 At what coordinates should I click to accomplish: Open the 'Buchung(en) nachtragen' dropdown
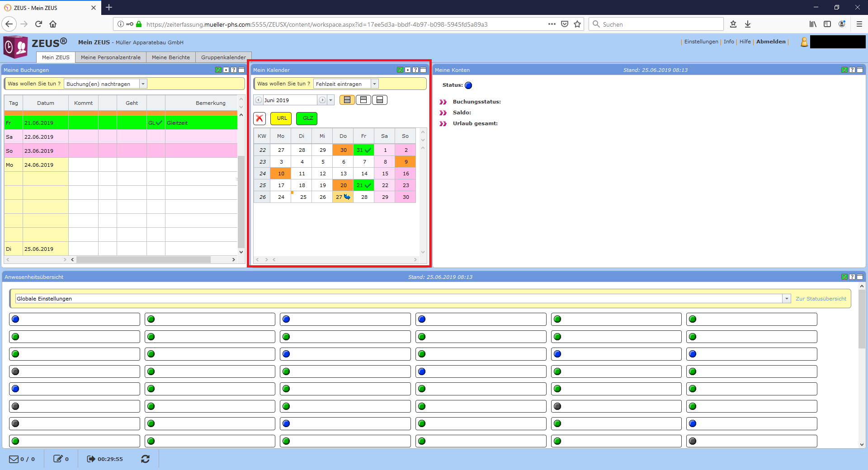click(143, 84)
